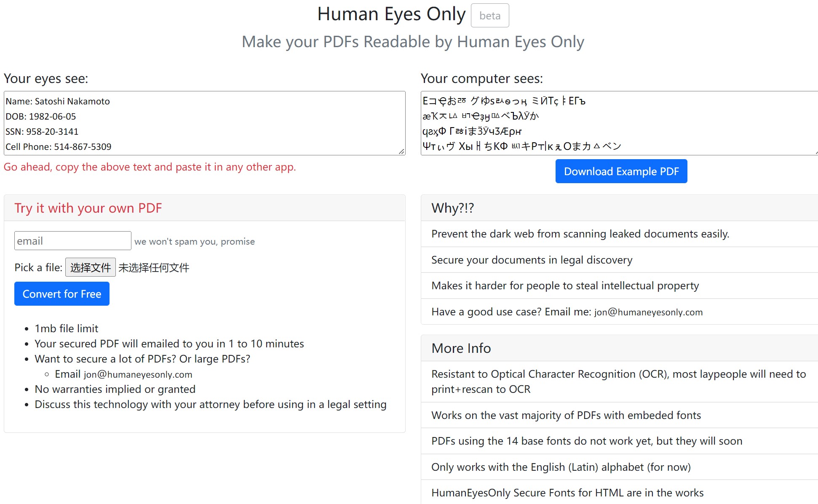Click the Download Example PDF button

tap(621, 171)
